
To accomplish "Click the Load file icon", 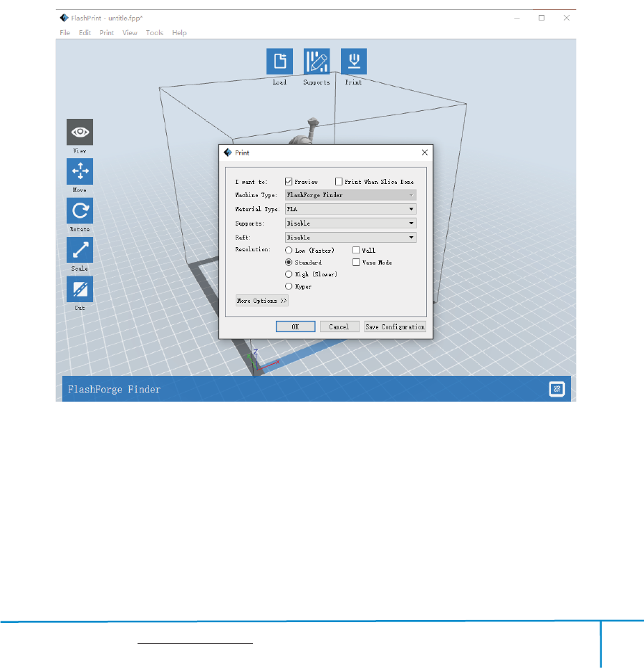I will coord(279,61).
